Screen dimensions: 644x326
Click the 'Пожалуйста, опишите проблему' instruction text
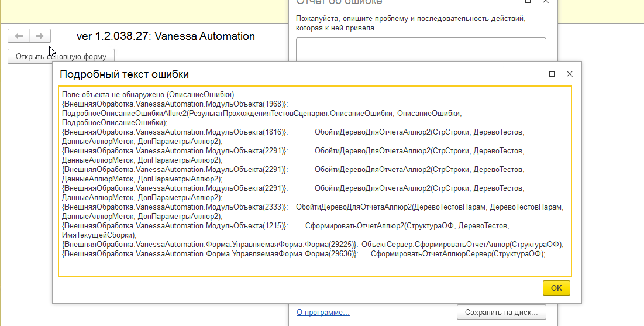click(411, 23)
